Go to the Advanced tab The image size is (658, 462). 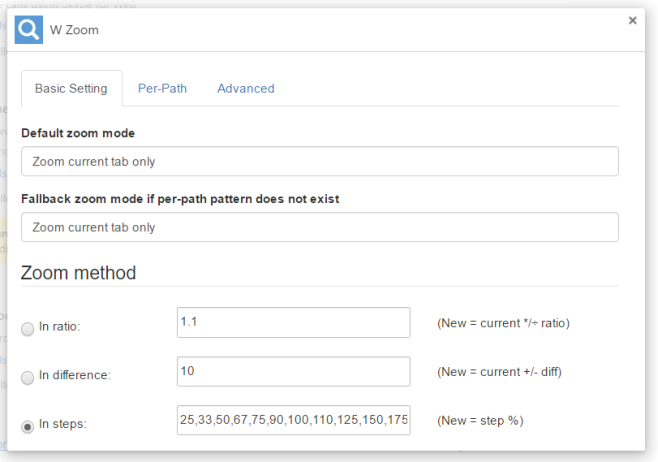[246, 89]
